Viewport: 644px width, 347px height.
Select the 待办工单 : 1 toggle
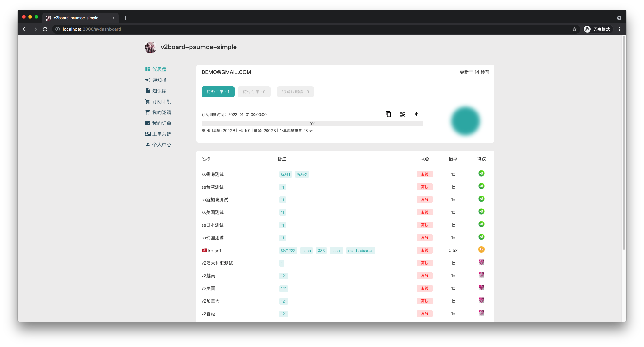click(x=218, y=92)
